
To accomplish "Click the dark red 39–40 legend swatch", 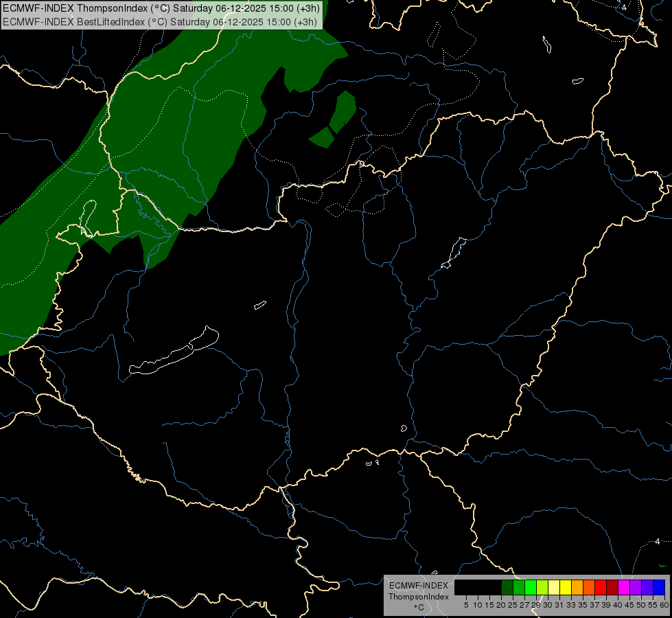I will [x=612, y=587].
